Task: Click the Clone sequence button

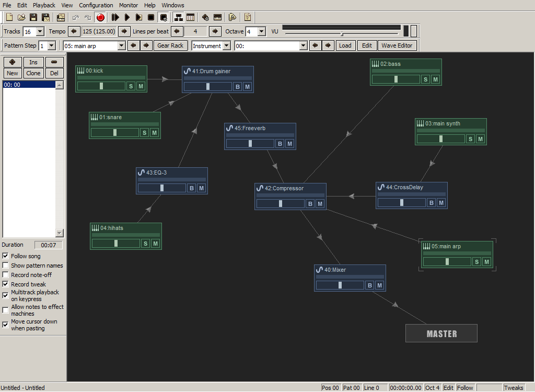Action: (x=33, y=73)
